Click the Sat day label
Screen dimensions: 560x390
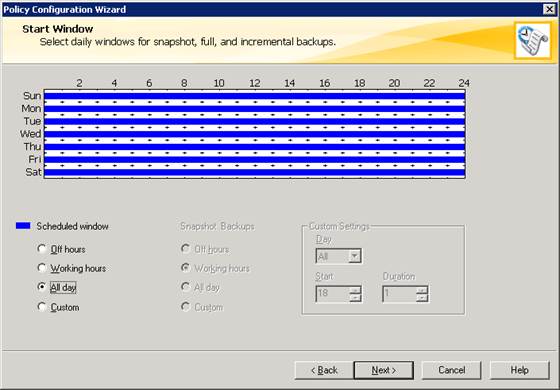pyautogui.click(x=33, y=172)
